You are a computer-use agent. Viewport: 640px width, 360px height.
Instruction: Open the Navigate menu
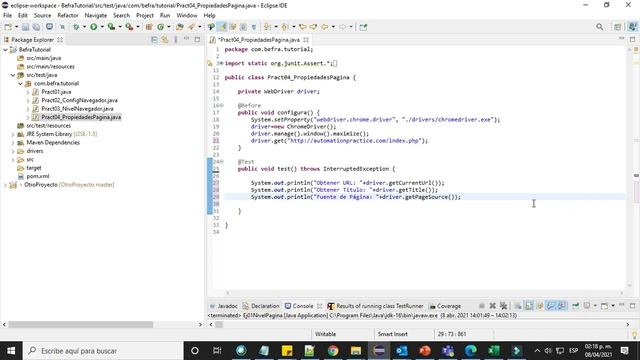(x=96, y=16)
